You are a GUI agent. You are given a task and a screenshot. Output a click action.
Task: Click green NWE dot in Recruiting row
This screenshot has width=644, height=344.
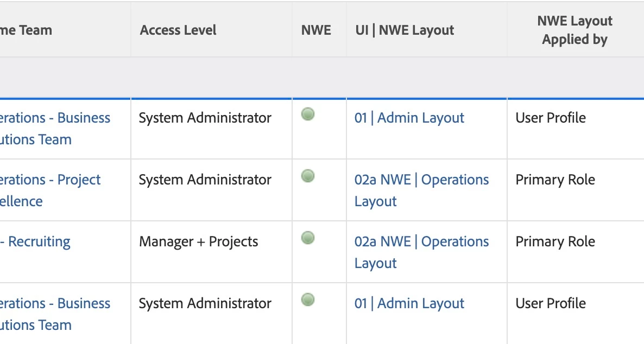pyautogui.click(x=308, y=238)
